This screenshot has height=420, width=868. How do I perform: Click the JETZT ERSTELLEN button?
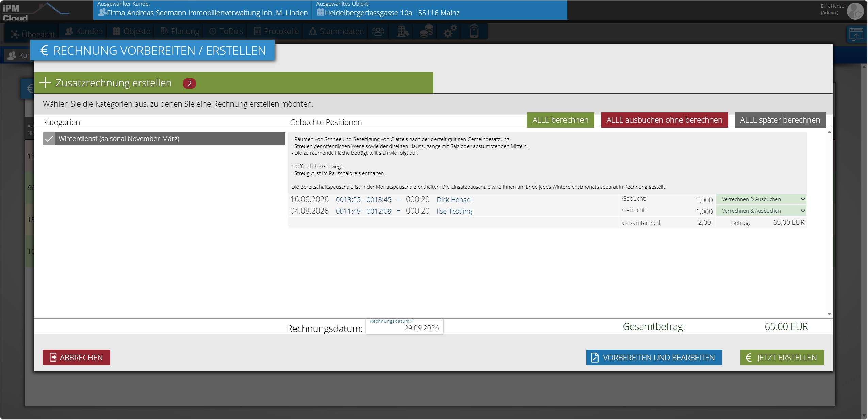(x=782, y=357)
